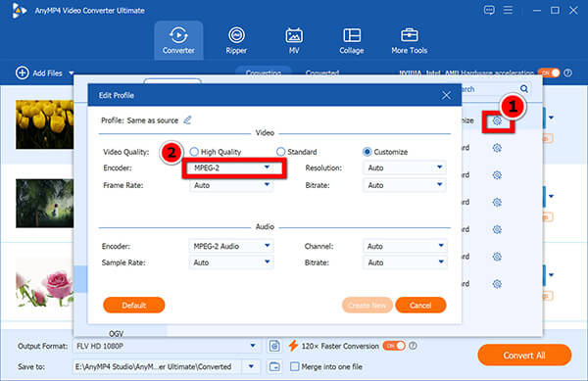This screenshot has width=588, height=381.
Task: Open More Tools tab
Action: tap(409, 40)
